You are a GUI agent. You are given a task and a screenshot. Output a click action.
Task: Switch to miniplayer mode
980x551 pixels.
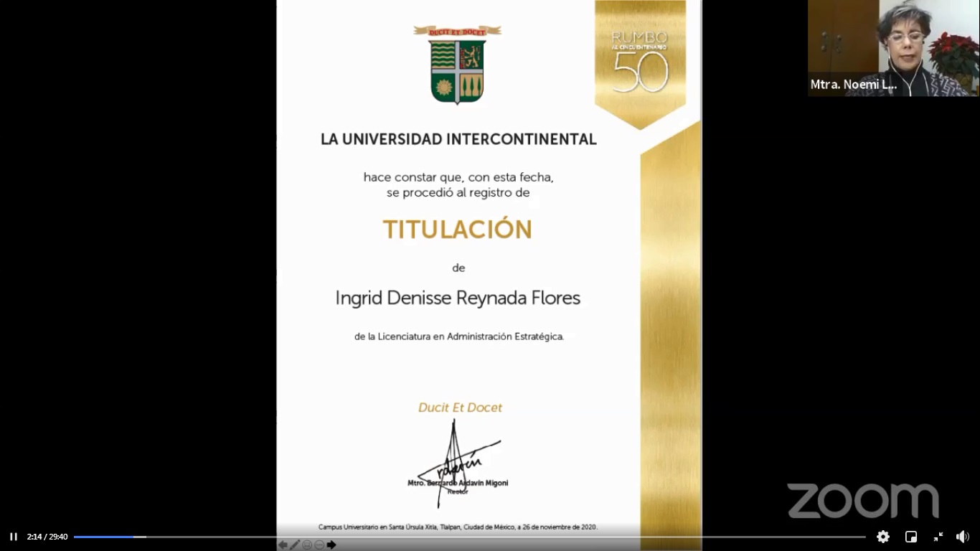pos(911,537)
